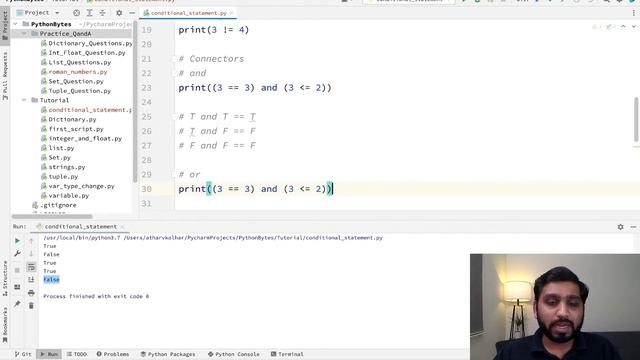Screen dimensions: 640x360
Task: Toggle fold on line 21 comment block
Action: tap(174, 59)
